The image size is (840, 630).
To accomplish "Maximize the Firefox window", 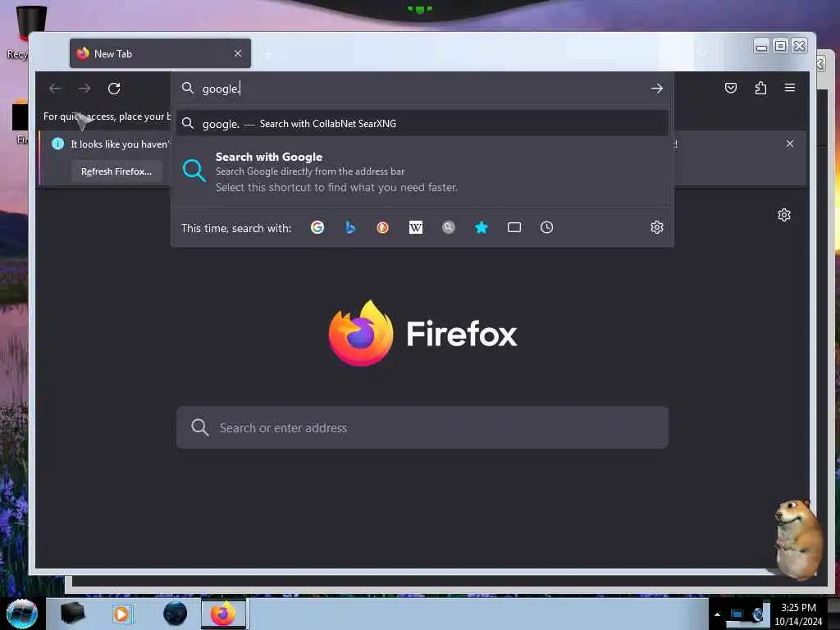I will tap(781, 46).
